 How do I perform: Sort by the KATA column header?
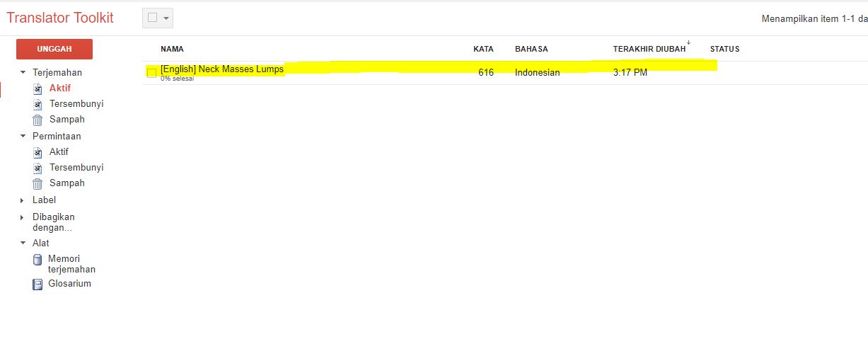tap(483, 49)
